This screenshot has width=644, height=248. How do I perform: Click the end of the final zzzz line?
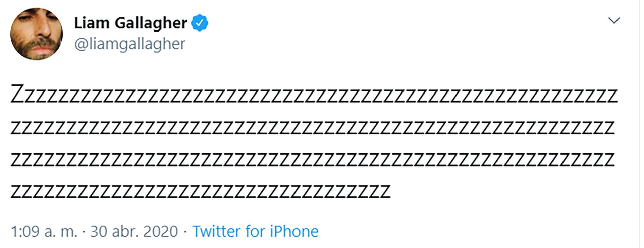pyautogui.click(x=386, y=191)
